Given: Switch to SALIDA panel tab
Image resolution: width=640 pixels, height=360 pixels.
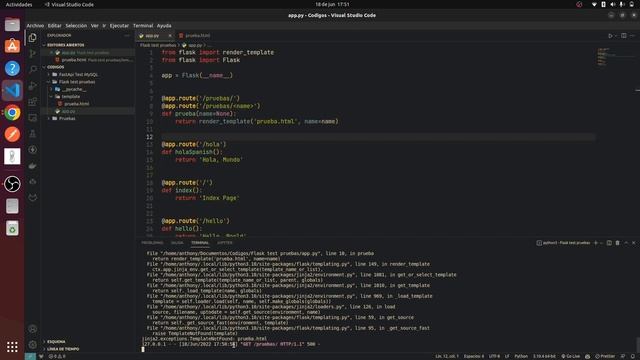Looking at the screenshot, I should 177,243.
